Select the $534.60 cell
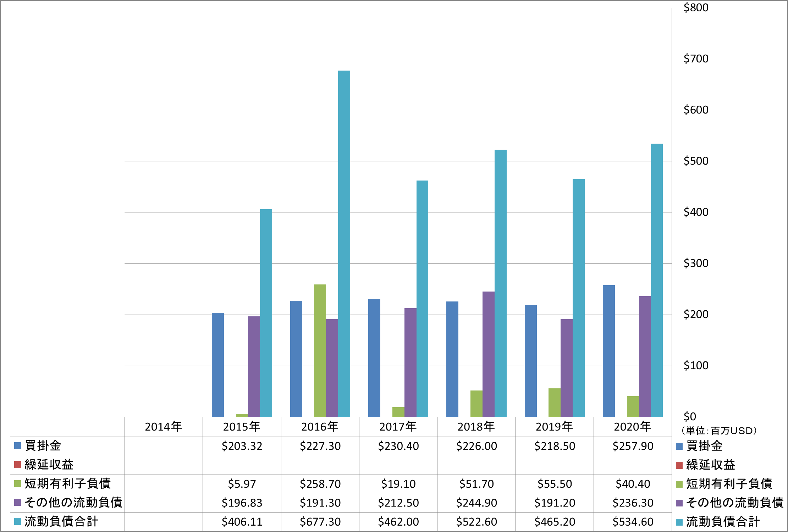This screenshot has width=788, height=532. click(x=633, y=522)
